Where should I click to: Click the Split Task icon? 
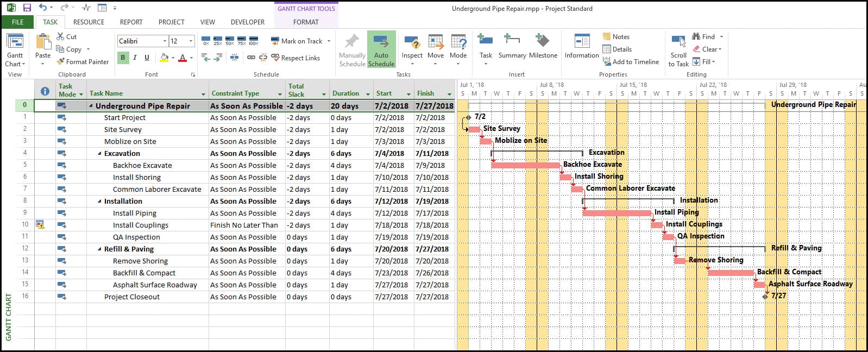[235, 58]
